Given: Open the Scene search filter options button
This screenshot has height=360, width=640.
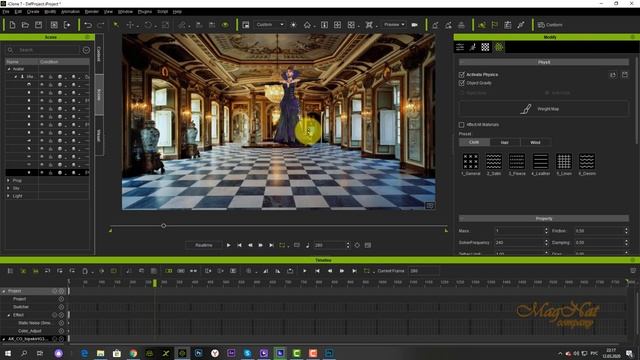Looking at the screenshot, I should point(86,50).
